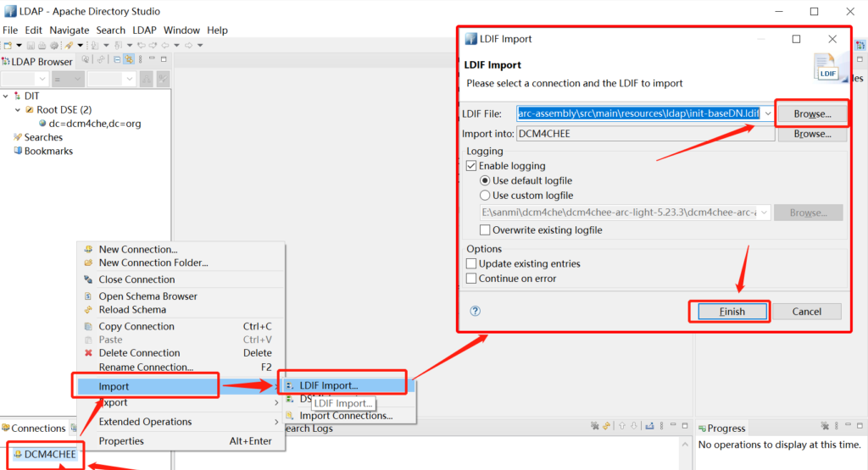
Task: Click the Save toolbar icon
Action: coord(31,46)
